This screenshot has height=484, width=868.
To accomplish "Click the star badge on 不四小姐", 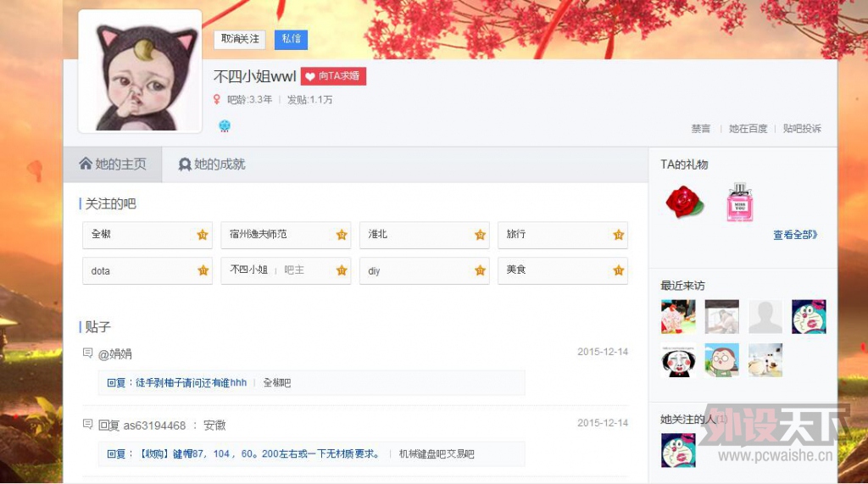I will pos(342,270).
